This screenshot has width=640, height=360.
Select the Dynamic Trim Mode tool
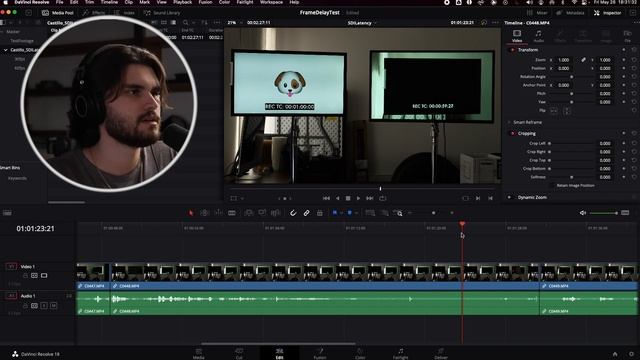[x=218, y=213]
